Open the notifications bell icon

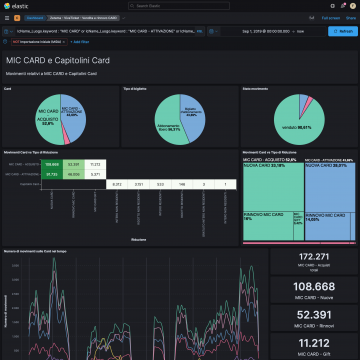(343, 6)
